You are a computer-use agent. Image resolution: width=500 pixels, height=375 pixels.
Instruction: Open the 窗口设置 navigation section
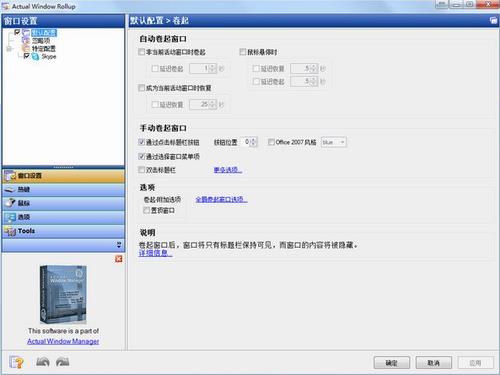(x=63, y=176)
